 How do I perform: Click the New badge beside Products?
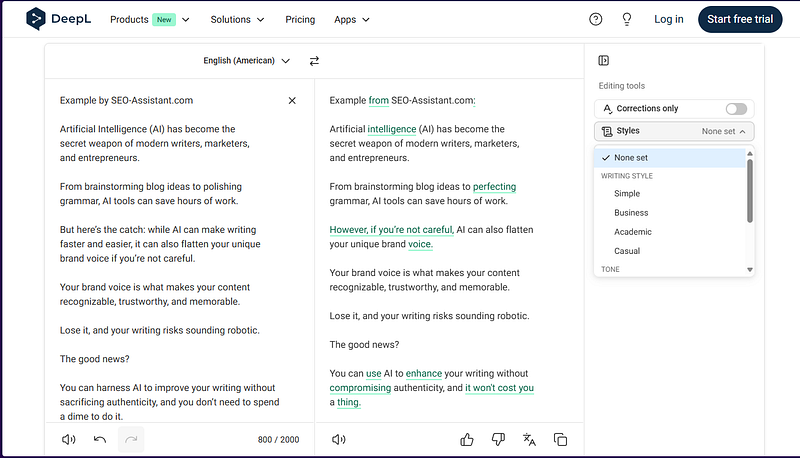[x=164, y=19]
